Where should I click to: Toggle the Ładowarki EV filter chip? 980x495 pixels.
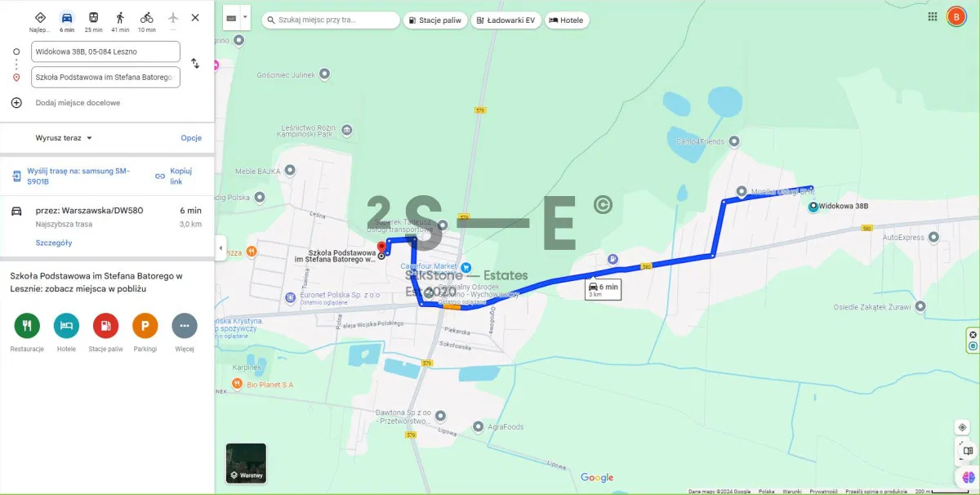(x=506, y=20)
